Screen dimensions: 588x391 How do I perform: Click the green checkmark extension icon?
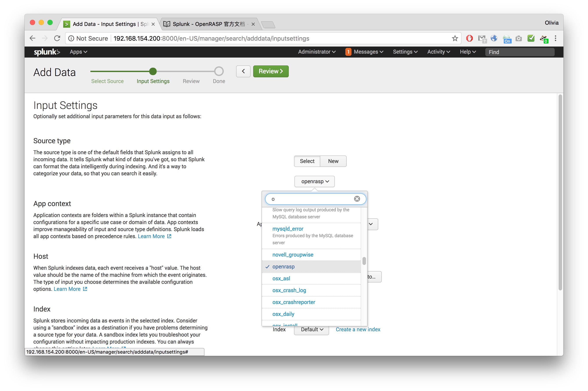(531, 38)
